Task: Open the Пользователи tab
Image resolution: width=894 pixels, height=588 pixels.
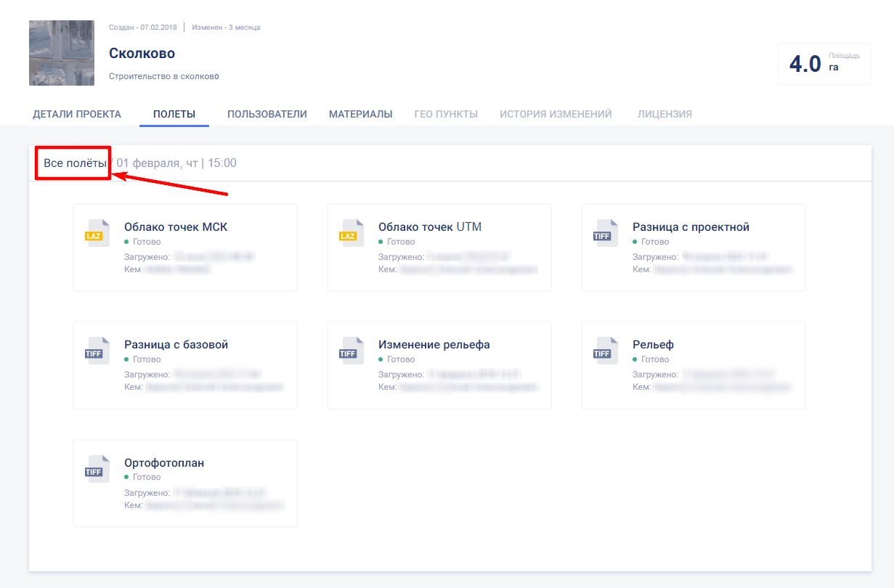Action: point(267,114)
